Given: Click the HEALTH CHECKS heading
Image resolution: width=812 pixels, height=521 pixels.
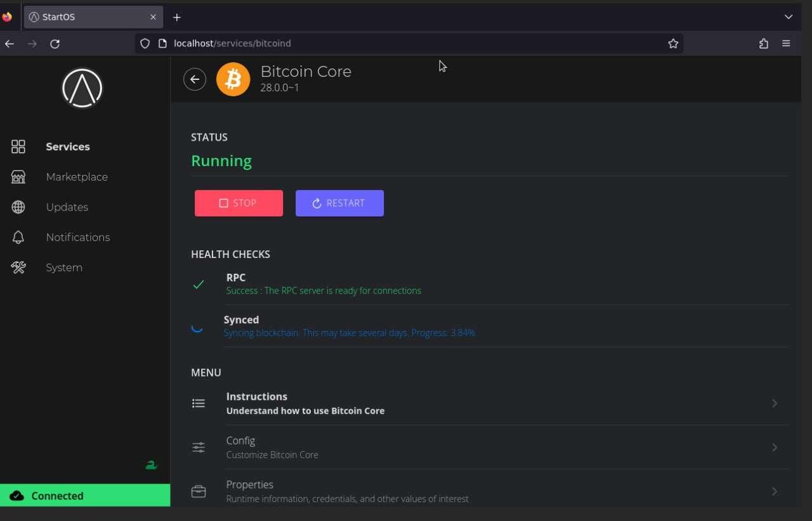Looking at the screenshot, I should [230, 254].
